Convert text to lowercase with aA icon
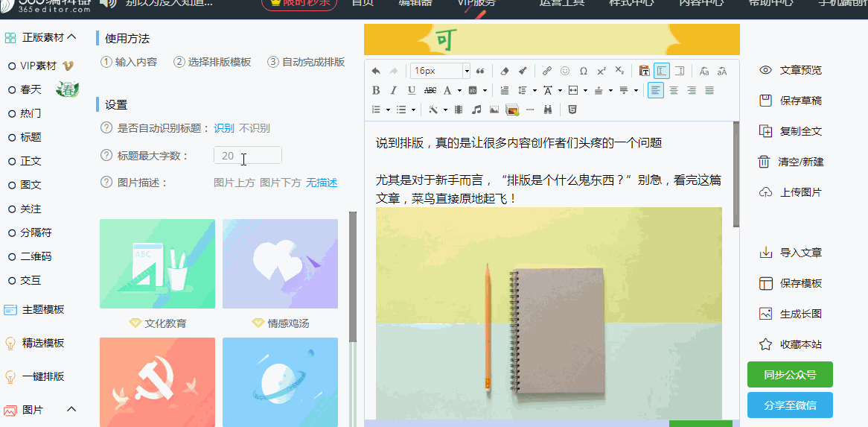Image resolution: width=868 pixels, height=427 pixels. tap(722, 71)
